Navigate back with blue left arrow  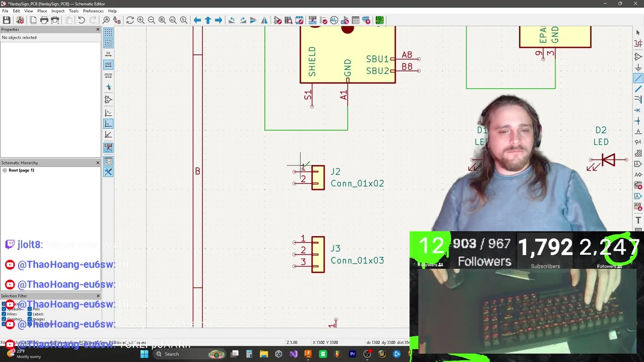point(197,20)
